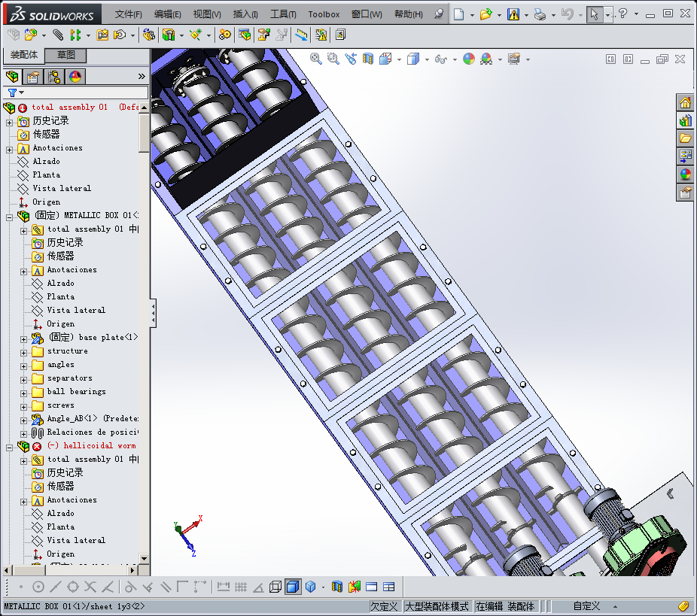Click the New document icon

pyautogui.click(x=458, y=14)
